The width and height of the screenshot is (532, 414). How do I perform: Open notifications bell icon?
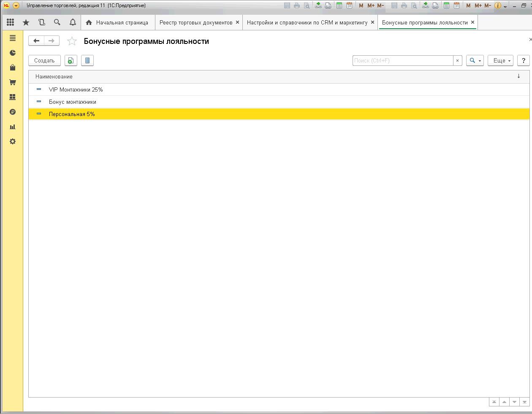coord(73,22)
